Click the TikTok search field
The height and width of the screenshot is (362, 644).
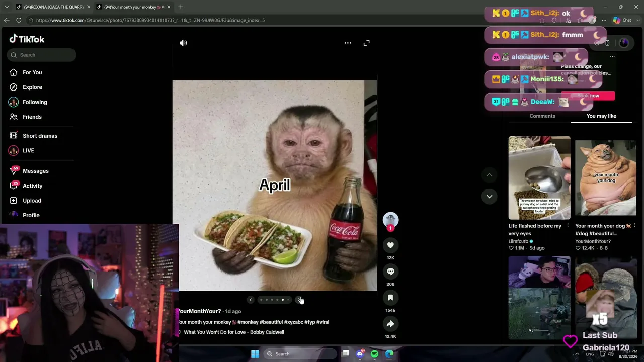tap(42, 55)
